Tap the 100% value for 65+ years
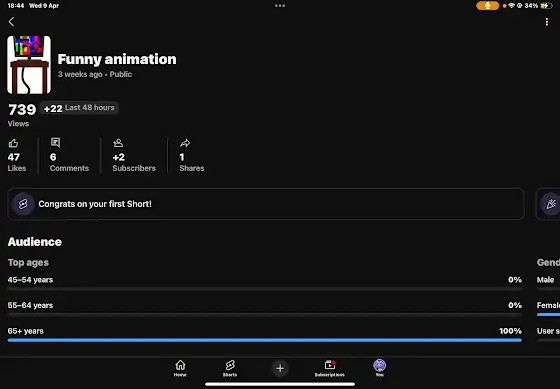The image size is (560, 389). coord(510,331)
